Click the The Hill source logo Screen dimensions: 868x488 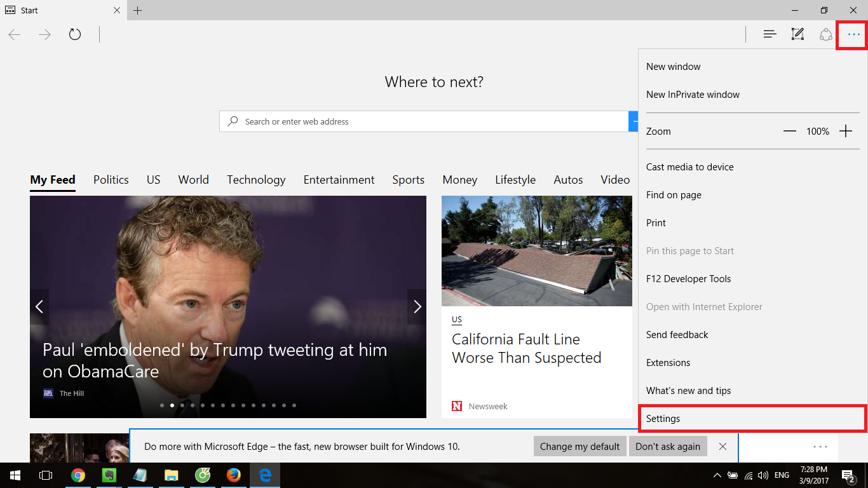48,393
